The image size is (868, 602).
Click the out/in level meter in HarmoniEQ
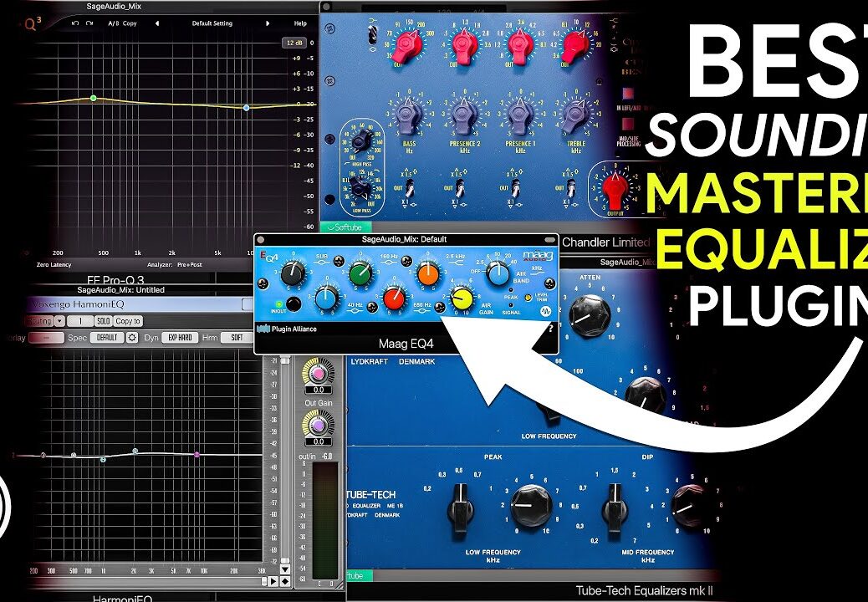(x=324, y=520)
